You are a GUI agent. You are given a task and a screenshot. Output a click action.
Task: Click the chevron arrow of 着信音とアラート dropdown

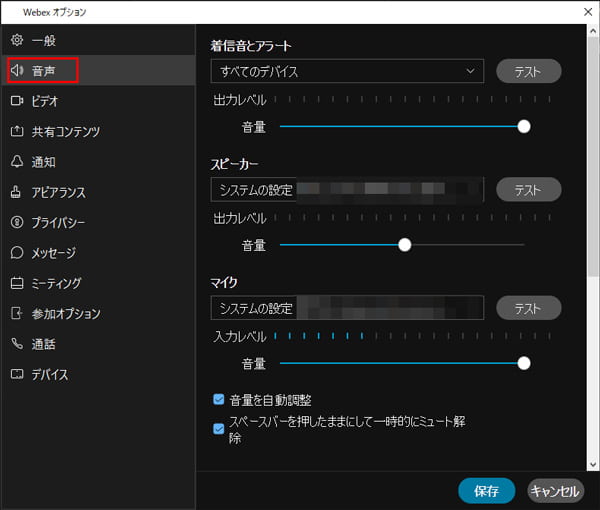pos(470,71)
